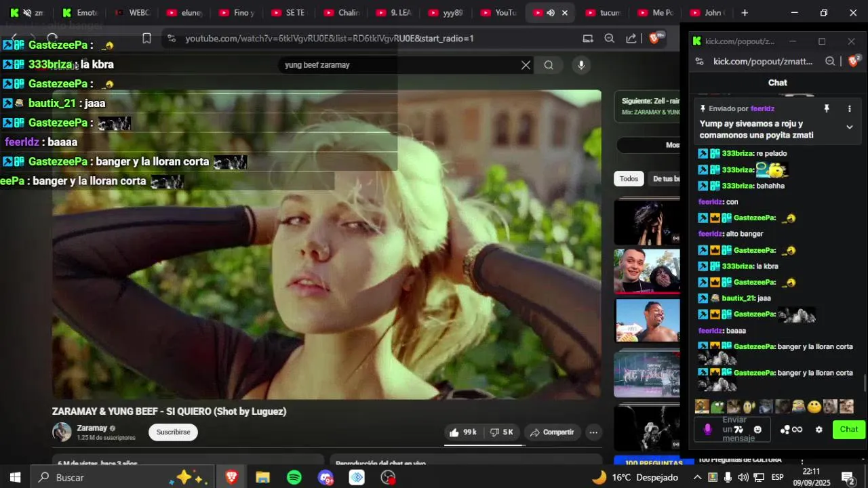Insert the minion emote from quick bar
Viewport: 868px width, 488px height.
(x=798, y=407)
